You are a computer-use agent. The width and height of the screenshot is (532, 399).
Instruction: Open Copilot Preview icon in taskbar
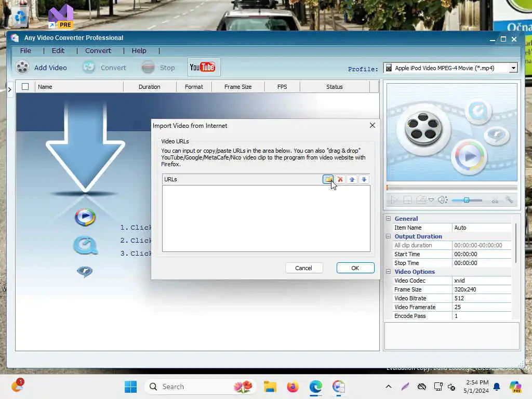(515, 387)
